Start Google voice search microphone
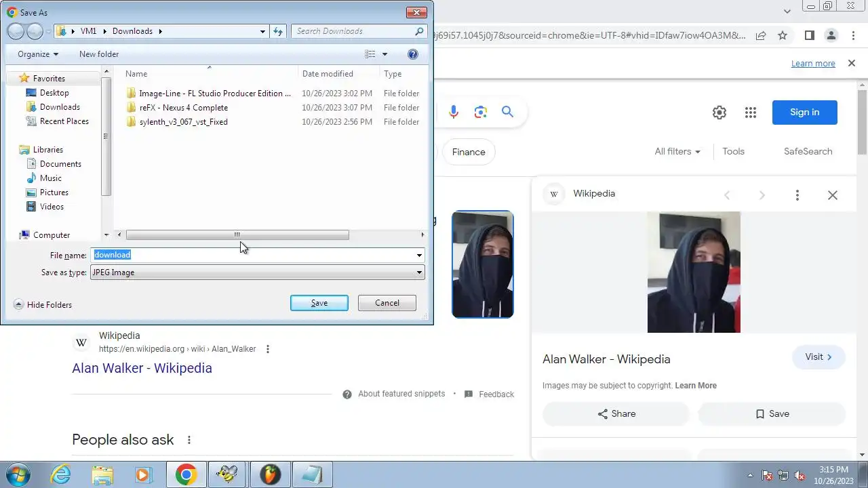 tap(454, 113)
